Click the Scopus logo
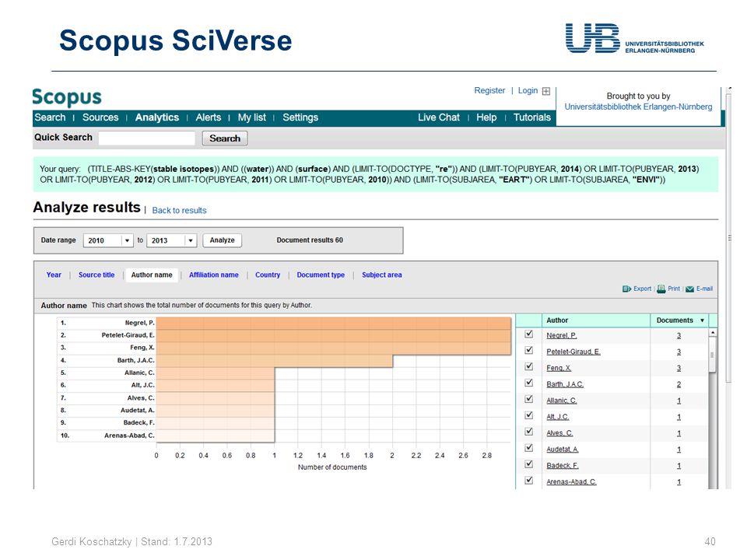 click(x=67, y=97)
